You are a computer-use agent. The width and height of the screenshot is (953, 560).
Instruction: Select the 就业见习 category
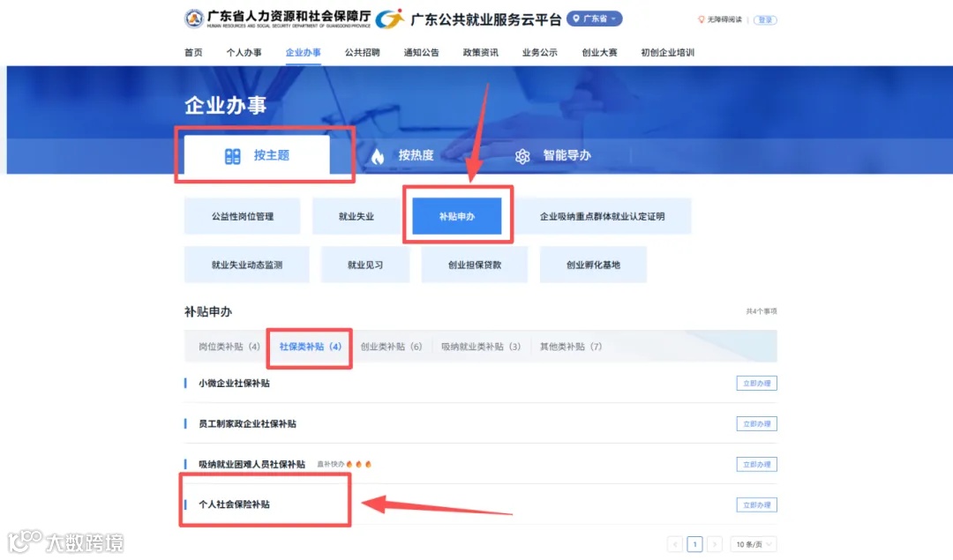pyautogui.click(x=365, y=265)
